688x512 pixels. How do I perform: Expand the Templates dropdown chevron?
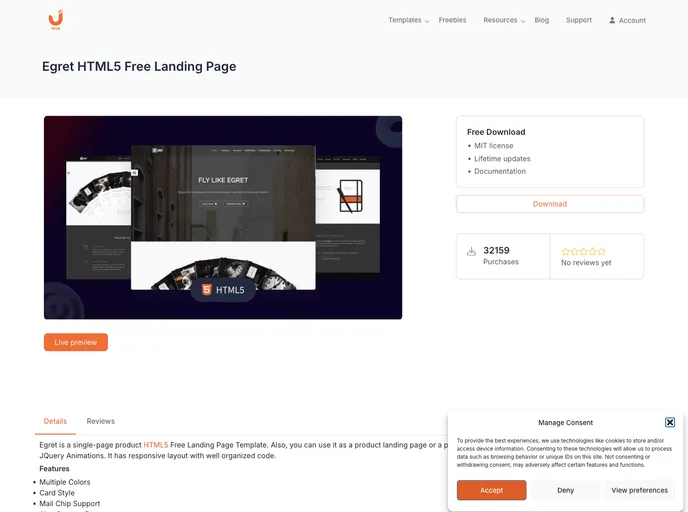click(x=427, y=21)
